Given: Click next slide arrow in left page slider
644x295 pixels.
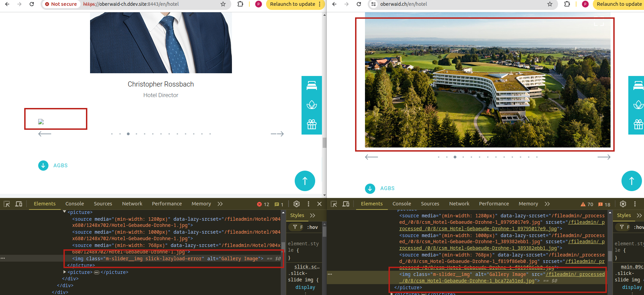Looking at the screenshot, I should point(277,134).
